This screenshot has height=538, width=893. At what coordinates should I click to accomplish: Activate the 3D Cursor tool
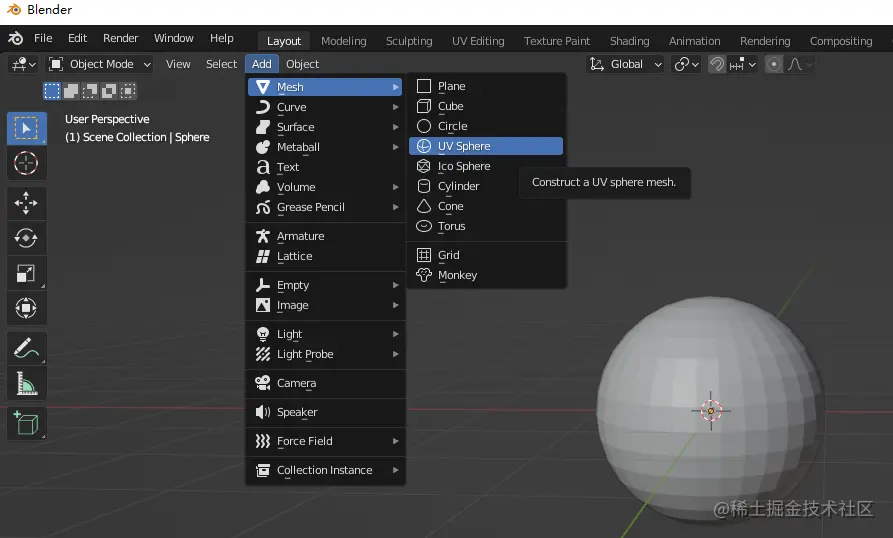click(26, 163)
